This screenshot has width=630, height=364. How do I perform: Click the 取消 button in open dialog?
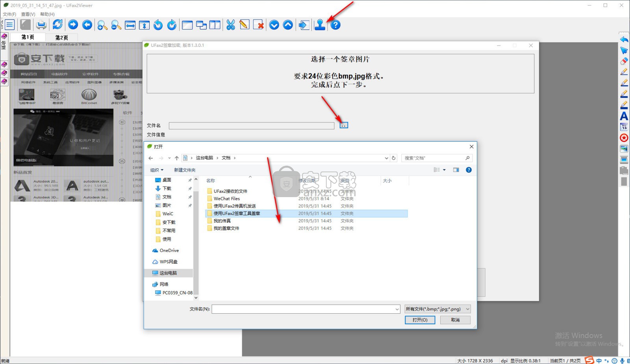pos(455,320)
